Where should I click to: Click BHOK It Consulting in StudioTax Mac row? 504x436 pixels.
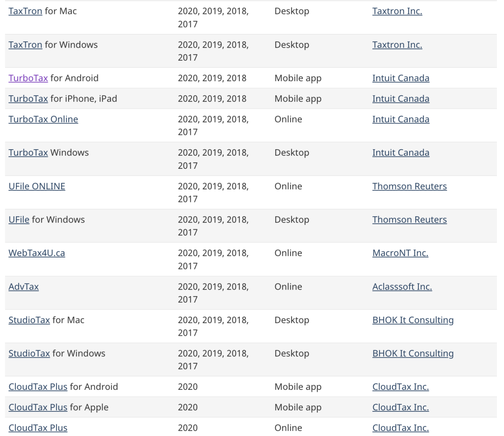pos(413,320)
